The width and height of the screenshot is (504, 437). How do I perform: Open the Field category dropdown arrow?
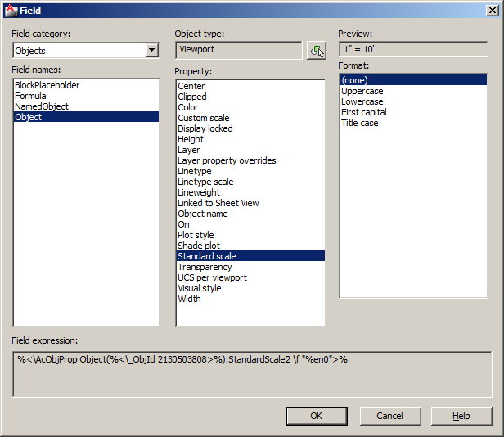click(151, 51)
